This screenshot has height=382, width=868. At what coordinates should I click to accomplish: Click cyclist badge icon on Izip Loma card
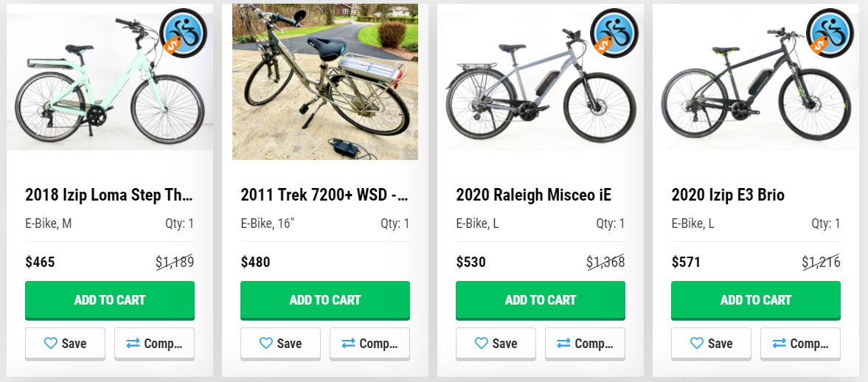(x=183, y=33)
